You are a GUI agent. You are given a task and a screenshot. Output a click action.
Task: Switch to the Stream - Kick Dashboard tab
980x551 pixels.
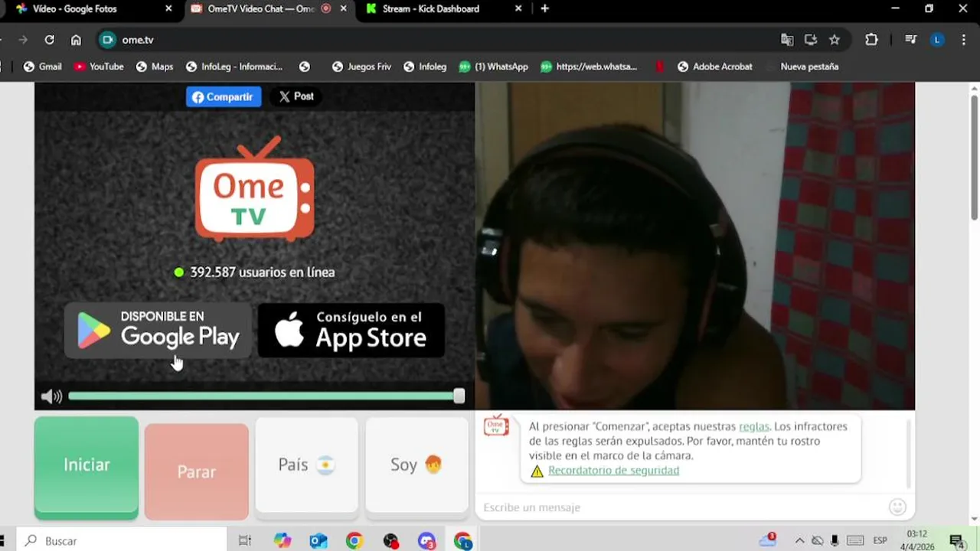444,8
